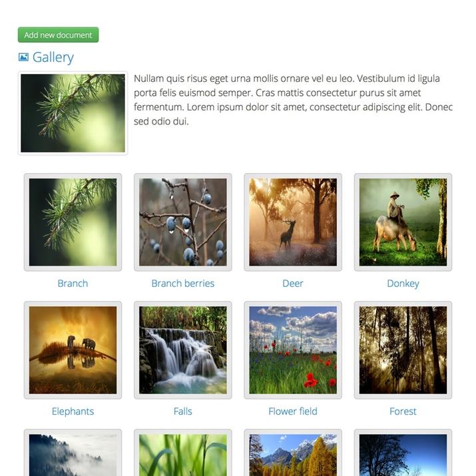Click the Elephants caption link
This screenshot has width=476, height=476.
(73, 411)
